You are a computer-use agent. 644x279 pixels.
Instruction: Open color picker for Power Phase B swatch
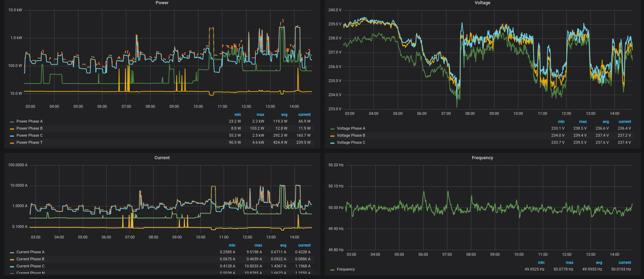12,129
